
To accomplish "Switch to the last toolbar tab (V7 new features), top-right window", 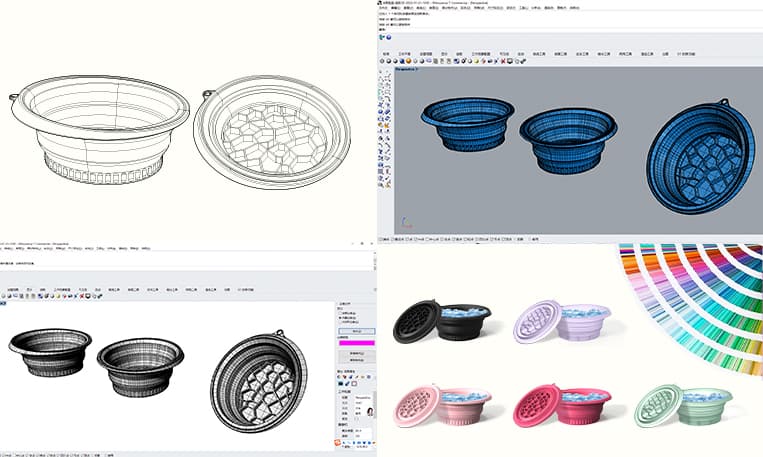I will click(686, 54).
